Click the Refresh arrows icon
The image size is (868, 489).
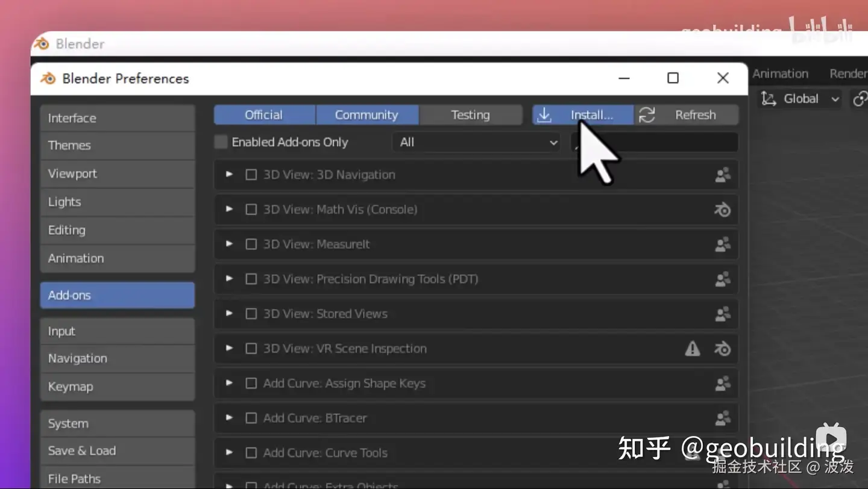[647, 115]
